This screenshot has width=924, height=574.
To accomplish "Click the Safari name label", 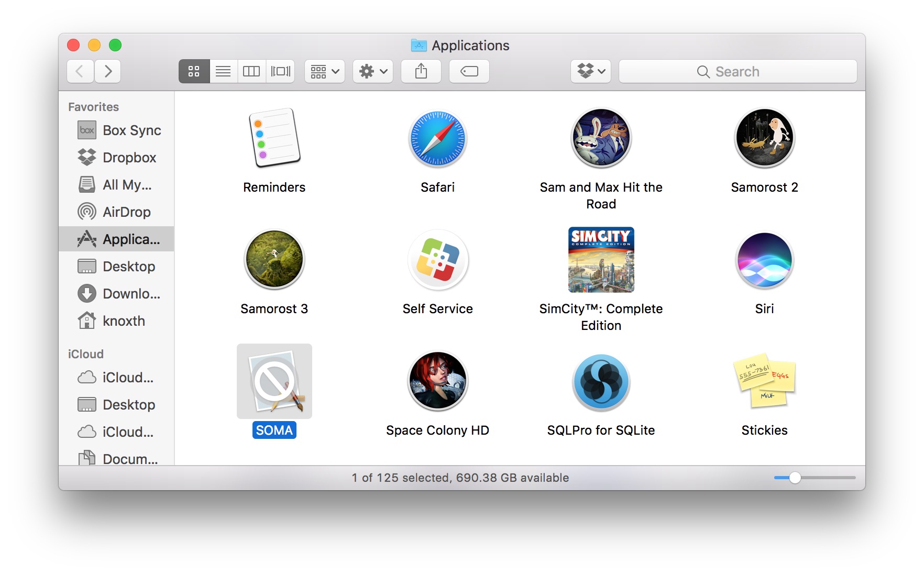I will coord(437,187).
